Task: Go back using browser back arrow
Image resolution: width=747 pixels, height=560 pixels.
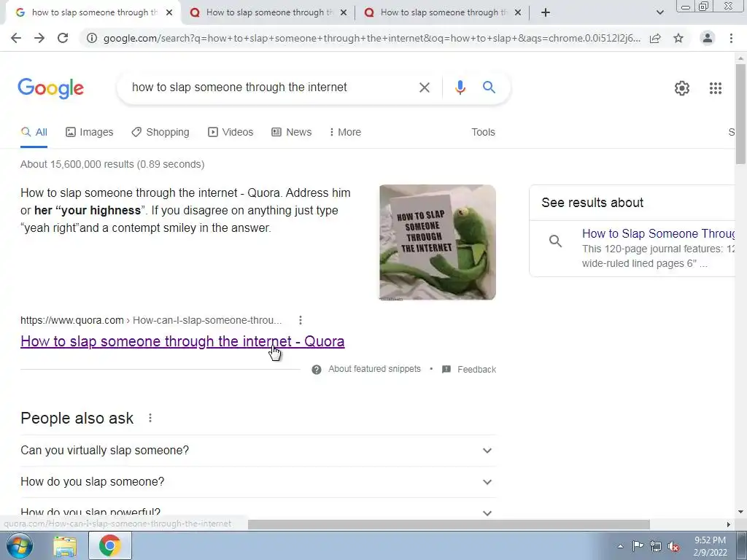Action: point(16,38)
